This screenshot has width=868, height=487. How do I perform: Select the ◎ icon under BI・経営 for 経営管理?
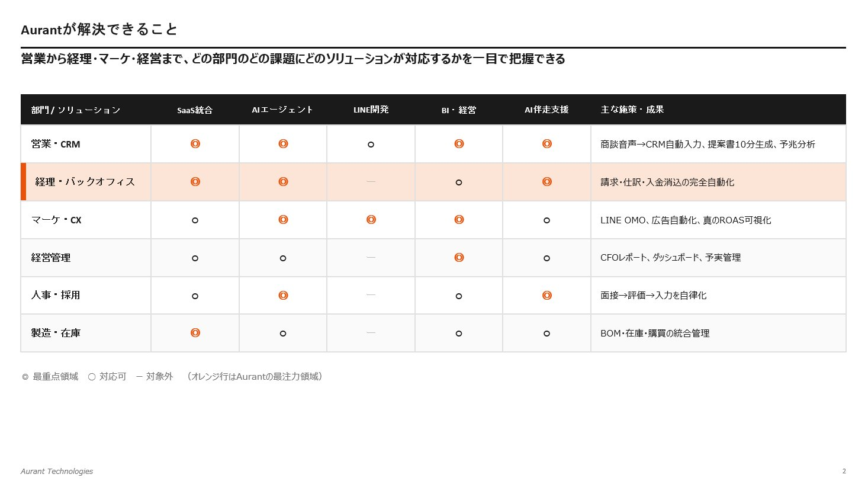tap(459, 257)
